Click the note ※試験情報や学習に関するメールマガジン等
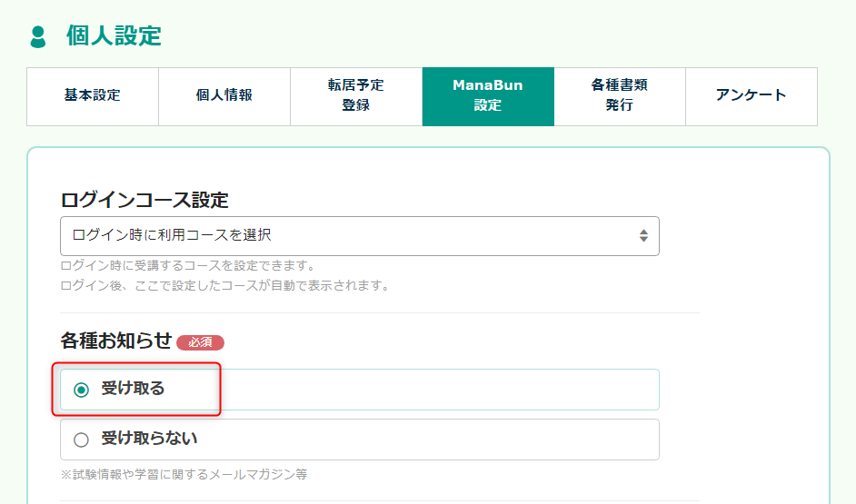Viewport: 856px width, 504px height. 184,475
